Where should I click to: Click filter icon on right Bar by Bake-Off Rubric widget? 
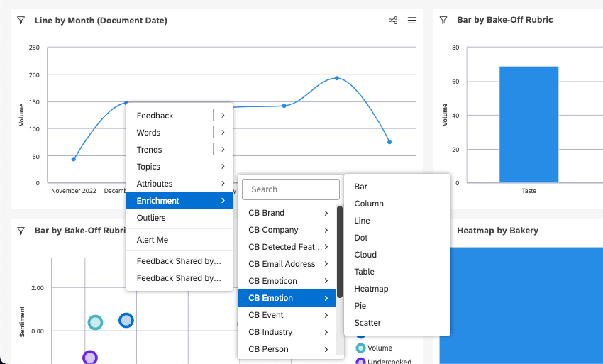pos(443,20)
